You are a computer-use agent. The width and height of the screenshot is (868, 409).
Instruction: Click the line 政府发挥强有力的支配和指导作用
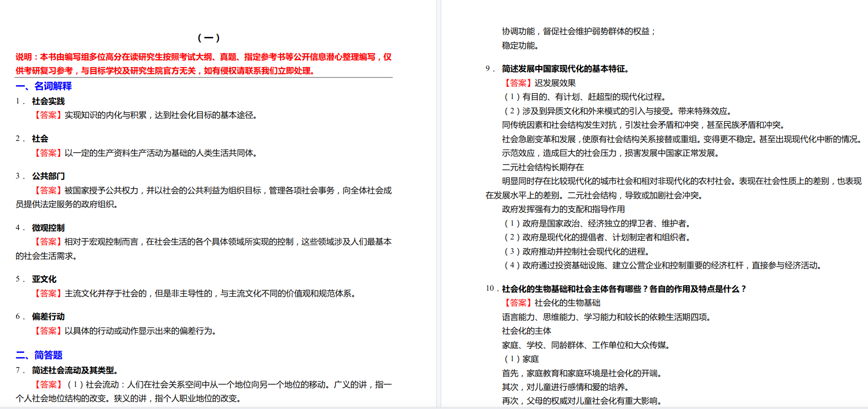(x=563, y=209)
